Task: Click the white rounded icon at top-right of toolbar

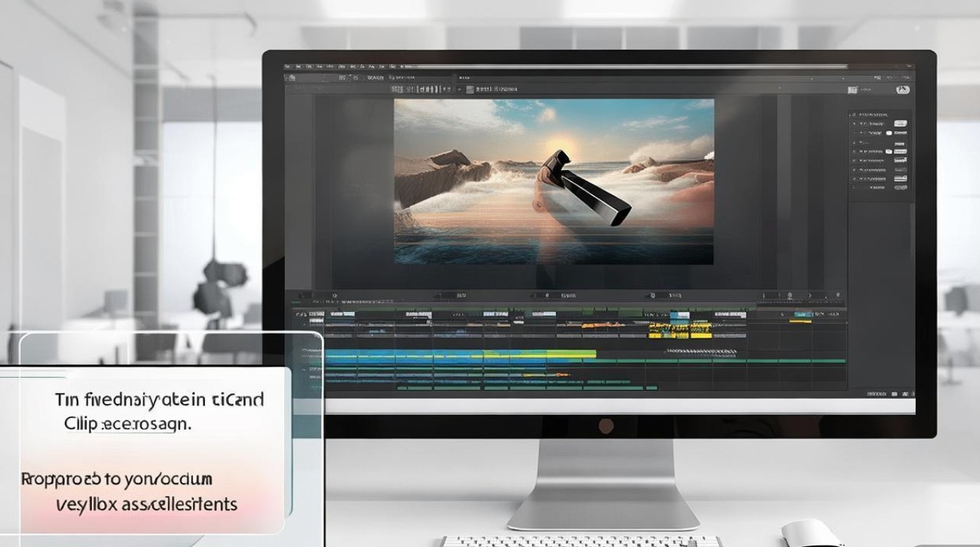Action: [x=903, y=89]
